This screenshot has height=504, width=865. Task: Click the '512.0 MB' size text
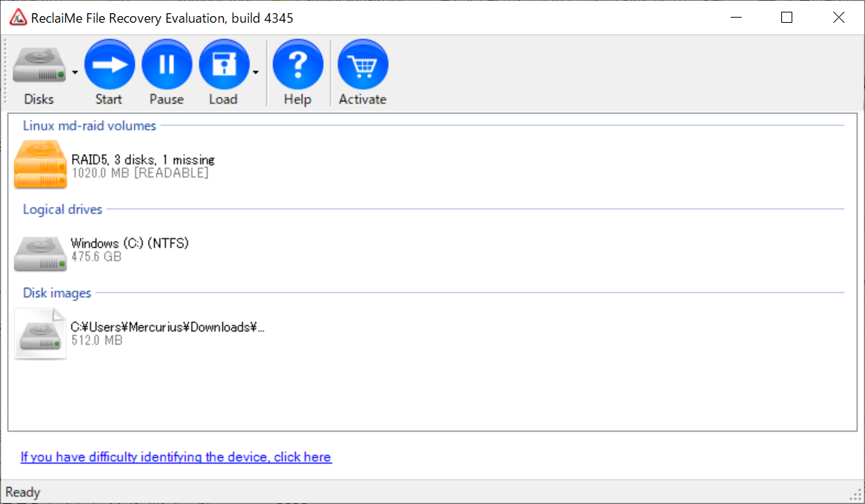tap(96, 341)
